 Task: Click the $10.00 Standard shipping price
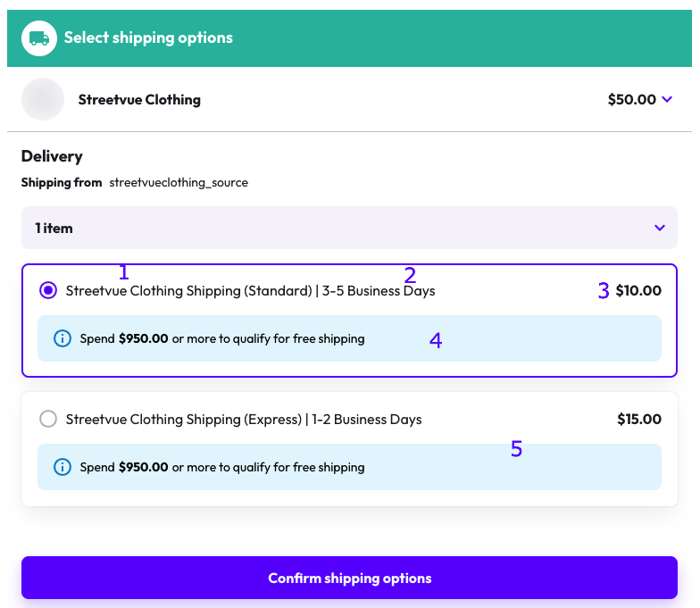coord(638,291)
